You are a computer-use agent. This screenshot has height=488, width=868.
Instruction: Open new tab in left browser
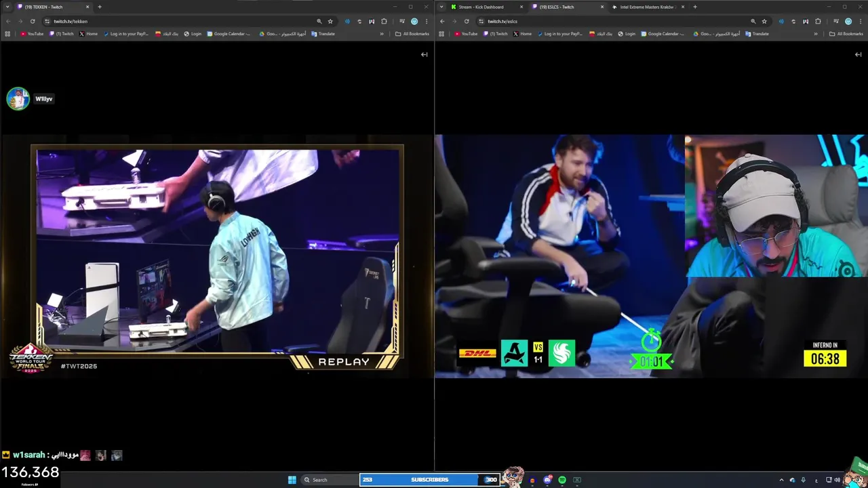coord(100,7)
